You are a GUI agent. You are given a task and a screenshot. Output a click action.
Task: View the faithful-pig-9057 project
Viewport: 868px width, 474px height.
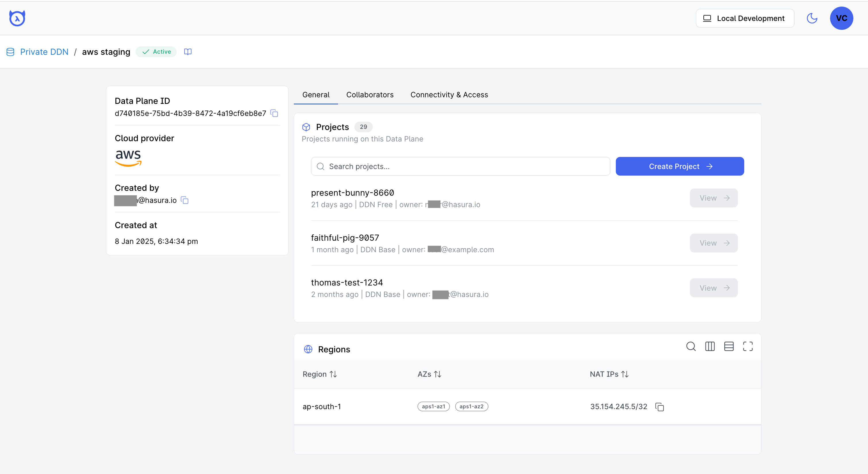click(x=713, y=243)
